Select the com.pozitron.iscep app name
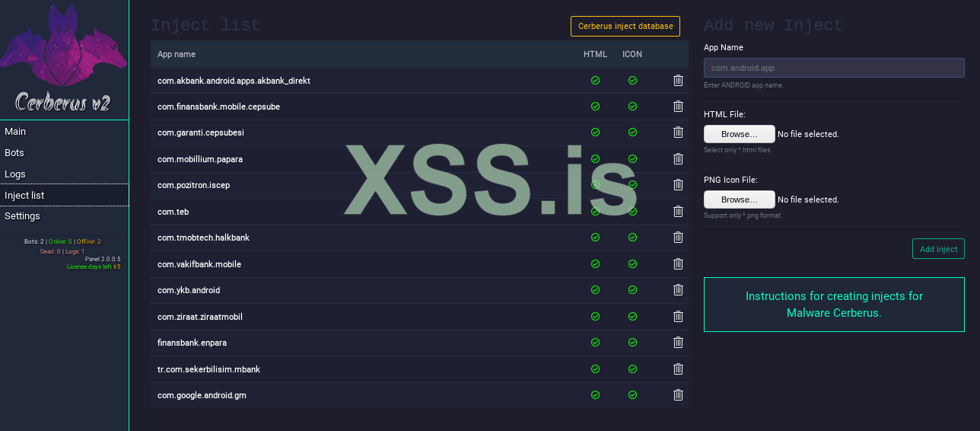This screenshot has width=980, height=431. 193,185
